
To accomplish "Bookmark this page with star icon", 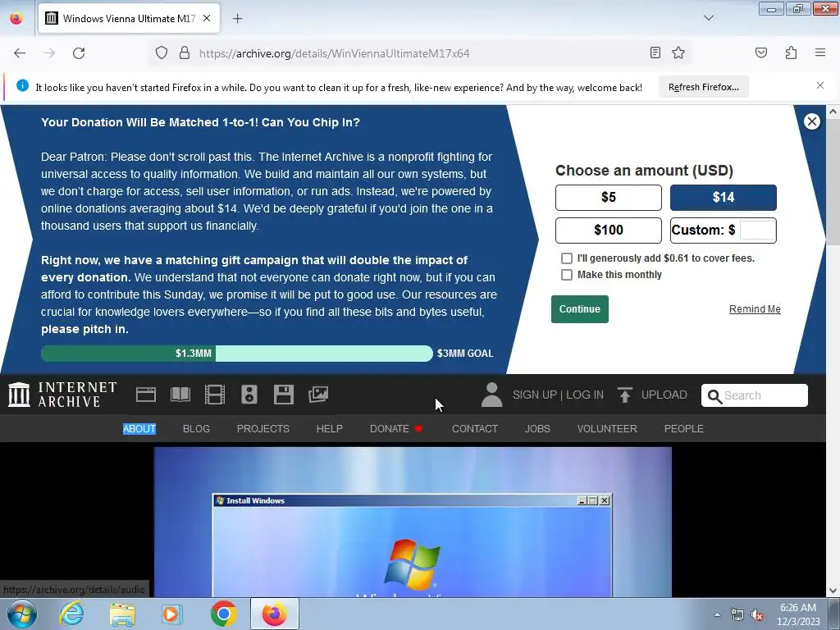I will (678, 52).
